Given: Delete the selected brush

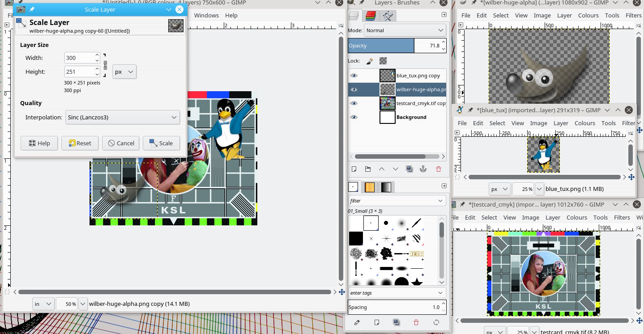Looking at the screenshot, I should [416, 322].
